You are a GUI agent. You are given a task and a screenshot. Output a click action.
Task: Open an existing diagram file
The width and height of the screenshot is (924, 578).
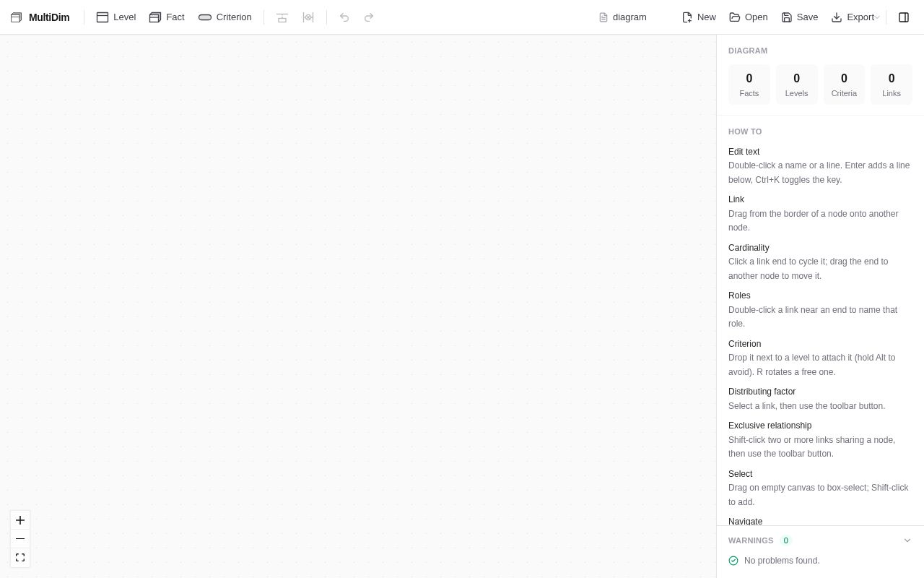[749, 17]
